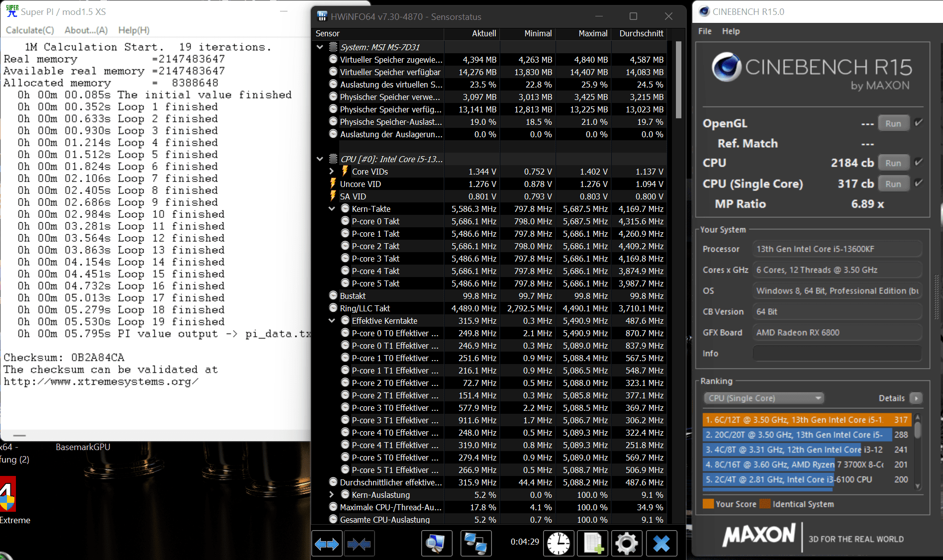Click Gesamte CPU-Auslastung sensor icon
The height and width of the screenshot is (560, 943).
pyautogui.click(x=333, y=519)
